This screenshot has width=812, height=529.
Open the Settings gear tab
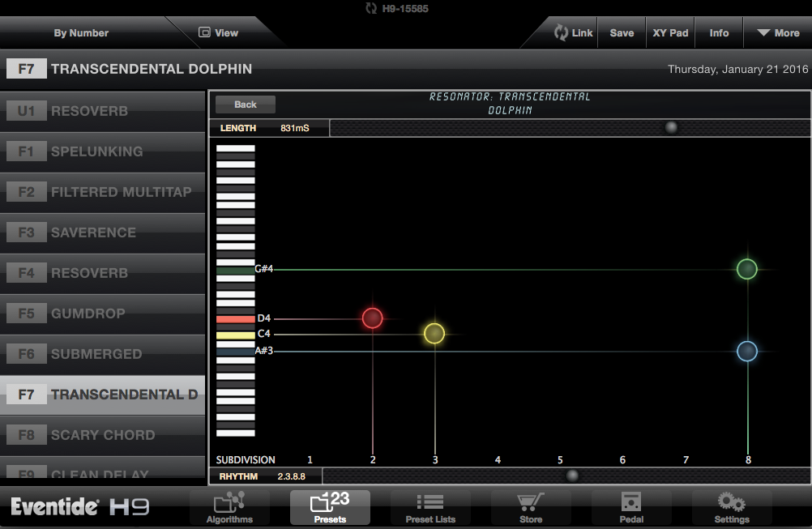click(x=731, y=507)
